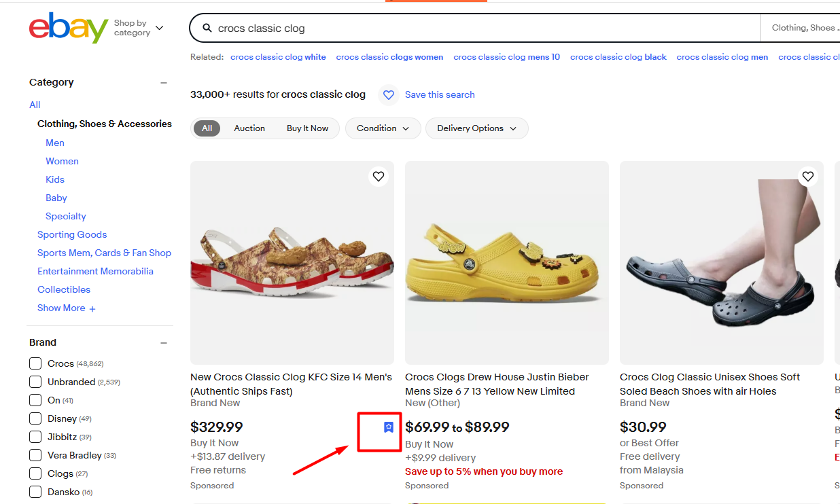Open the Shop by category dropdown
This screenshot has width=840, height=504.
pyautogui.click(x=139, y=27)
